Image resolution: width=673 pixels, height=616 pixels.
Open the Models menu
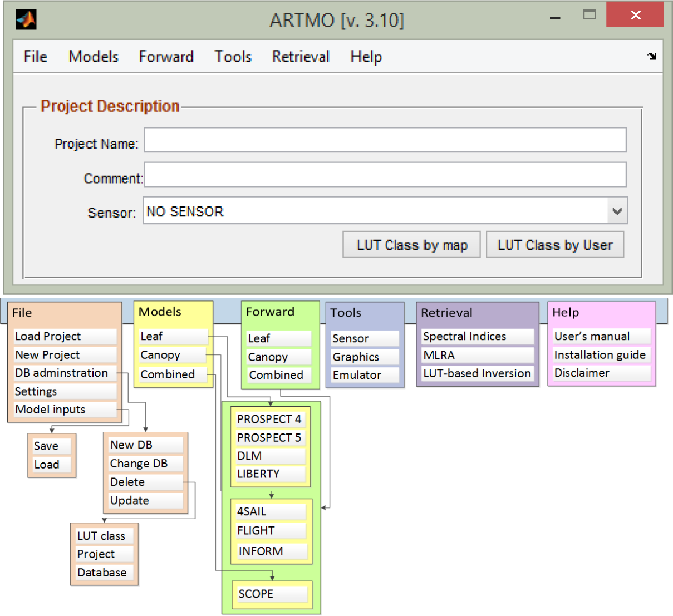(94, 57)
